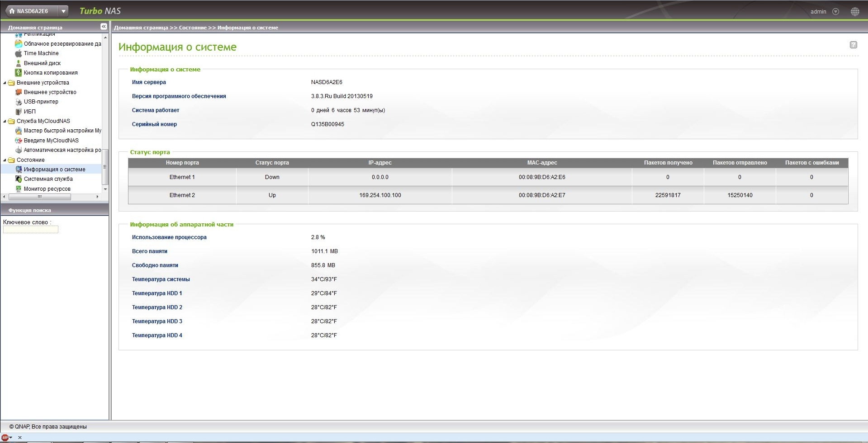Click the IP-адрес column header
This screenshot has height=443, width=868.
(x=380, y=163)
